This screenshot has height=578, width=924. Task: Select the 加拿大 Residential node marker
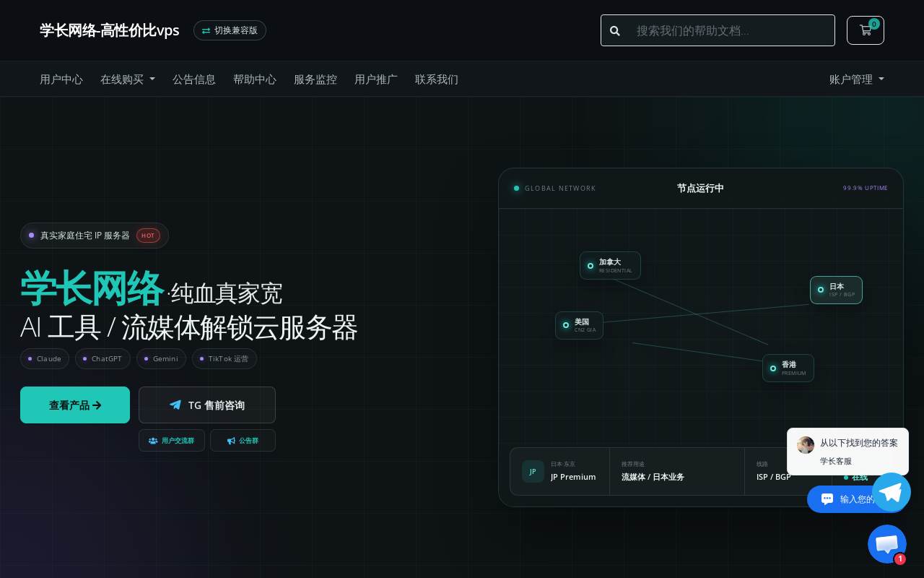[610, 265]
